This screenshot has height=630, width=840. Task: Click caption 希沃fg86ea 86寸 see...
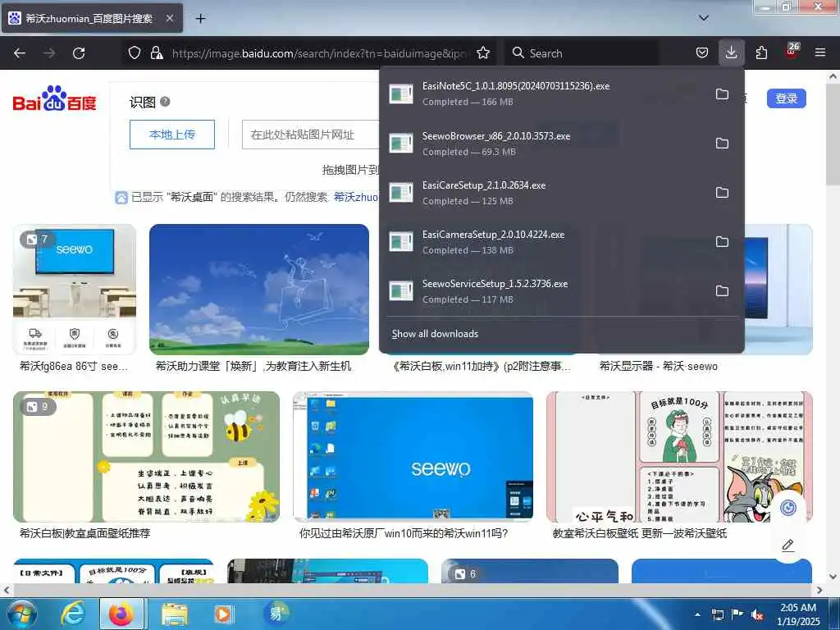(73, 367)
